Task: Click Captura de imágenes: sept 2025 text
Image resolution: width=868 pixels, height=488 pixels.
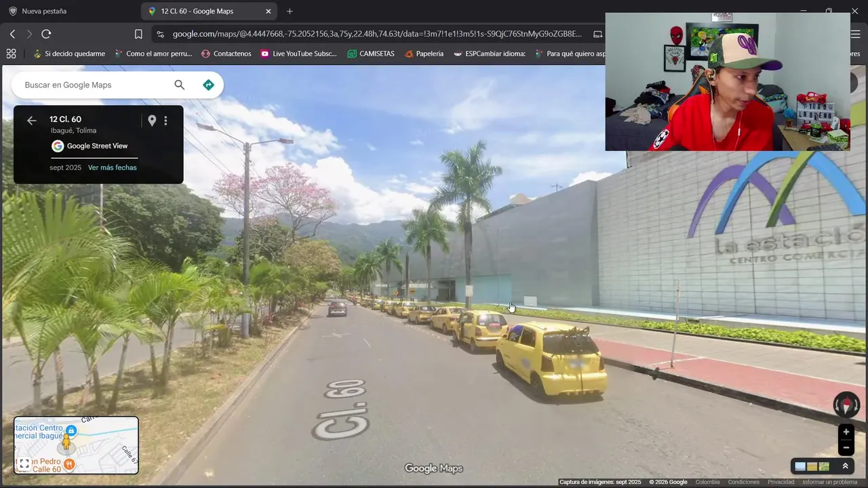Action: click(x=600, y=482)
